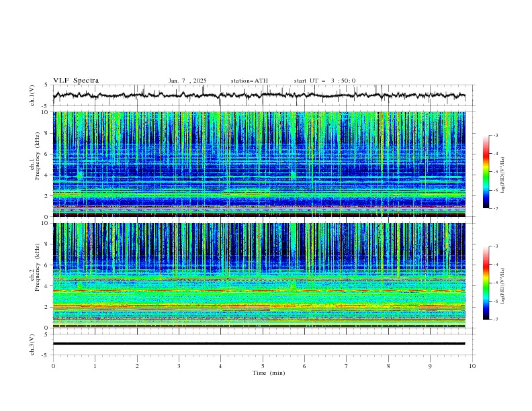Click the ch.1 spectrogram panel
Screen dimensions: 532x411
tap(259, 164)
